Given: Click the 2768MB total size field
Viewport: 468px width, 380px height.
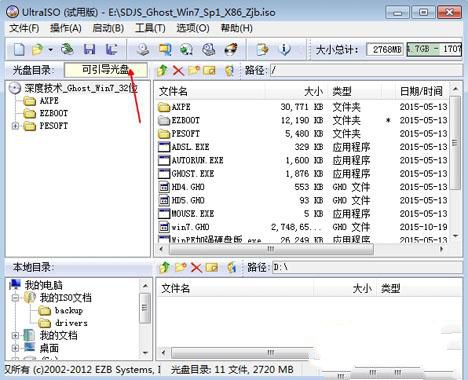Looking at the screenshot, I should coord(385,50).
